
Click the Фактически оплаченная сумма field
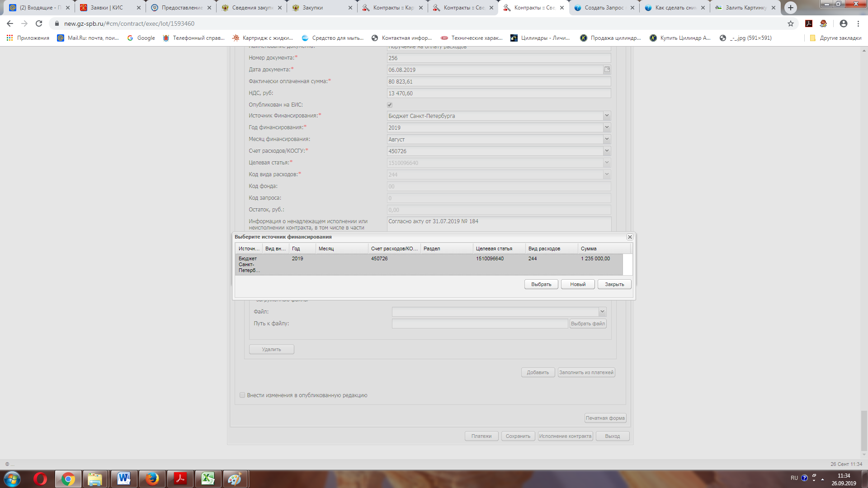tap(499, 81)
